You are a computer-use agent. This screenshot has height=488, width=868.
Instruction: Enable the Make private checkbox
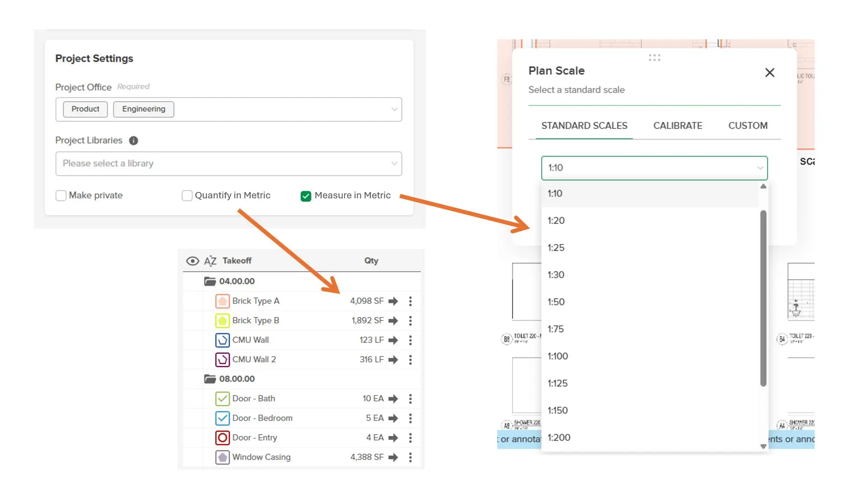(61, 196)
